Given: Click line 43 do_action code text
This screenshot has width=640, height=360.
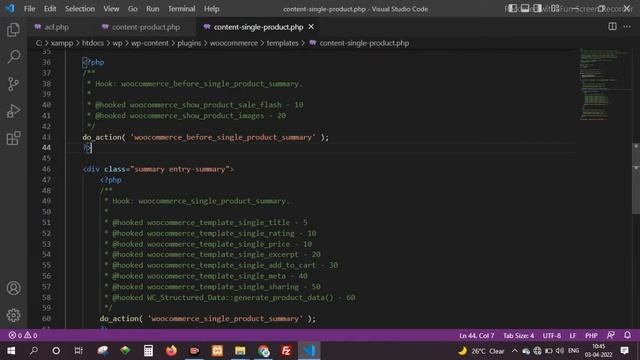Looking at the screenshot, I should coord(205,137).
